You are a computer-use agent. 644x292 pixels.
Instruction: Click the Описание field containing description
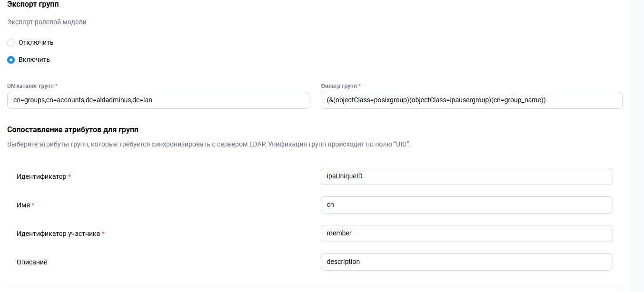467,262
